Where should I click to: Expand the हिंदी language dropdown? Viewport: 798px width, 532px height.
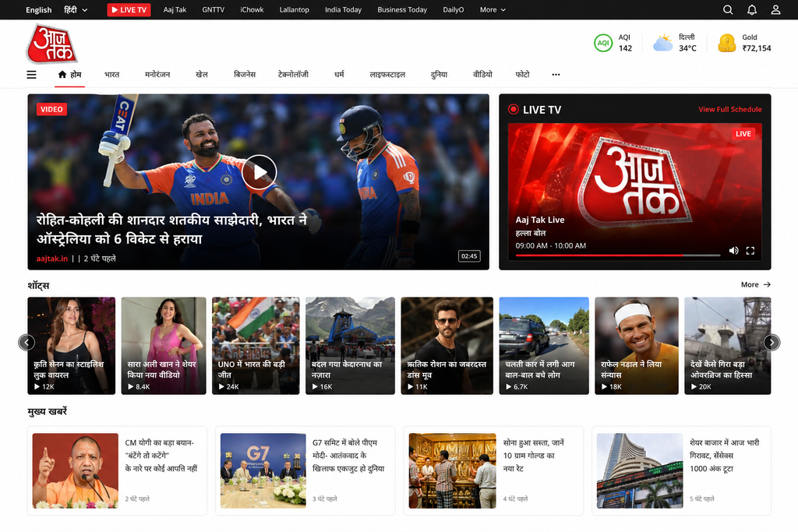tap(76, 9)
